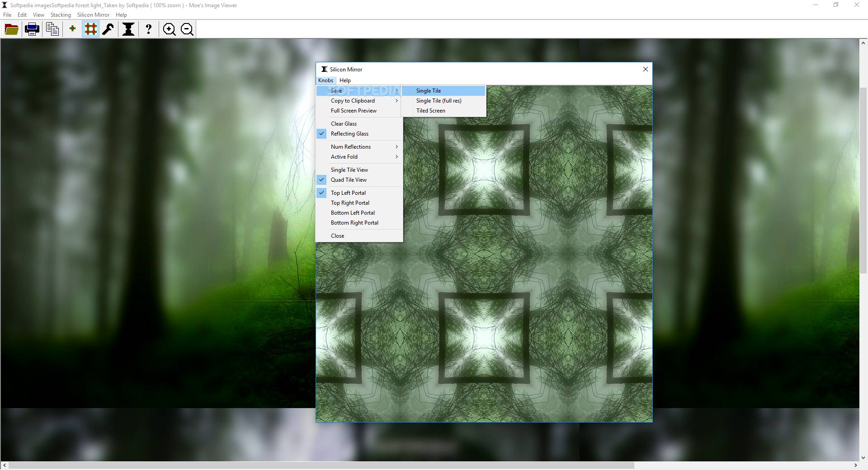Select Bottom Right Portal

[359, 223]
